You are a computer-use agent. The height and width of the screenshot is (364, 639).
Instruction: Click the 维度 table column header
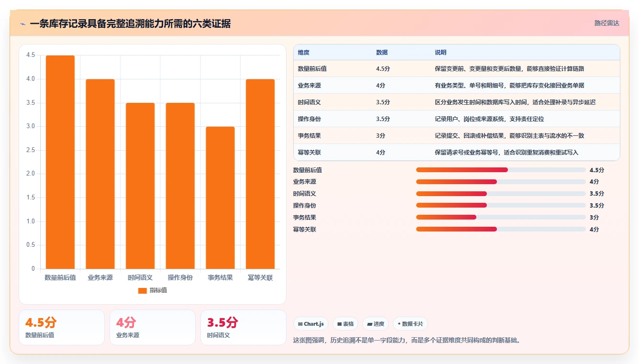(x=304, y=53)
